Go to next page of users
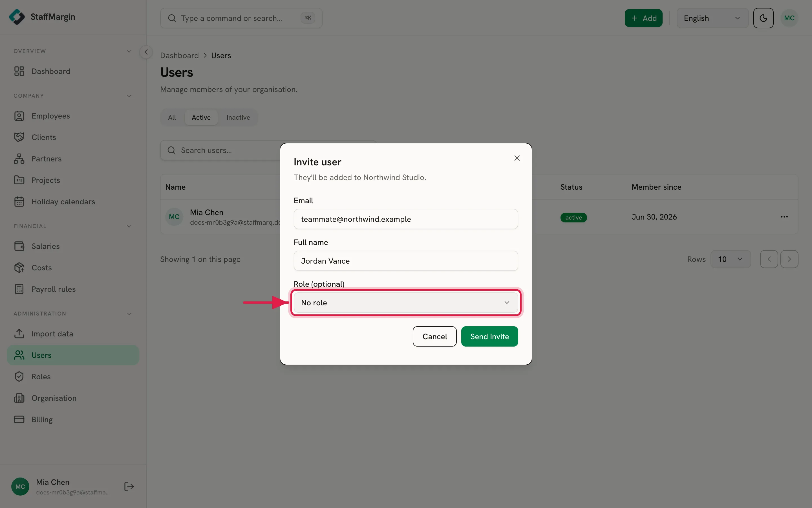Viewport: 812px width, 508px height. point(789,259)
